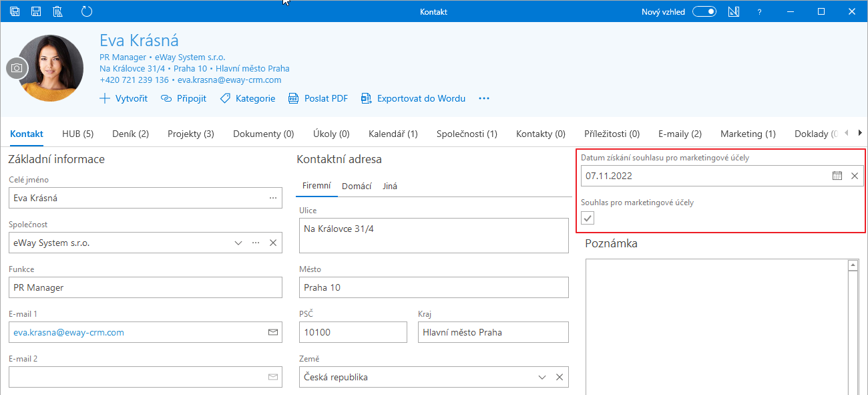The image size is (868, 395).
Task: Click the Vytvořit button
Action: click(x=124, y=98)
